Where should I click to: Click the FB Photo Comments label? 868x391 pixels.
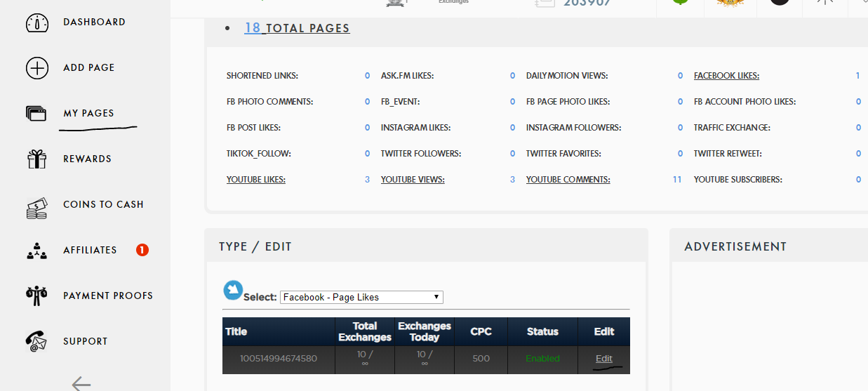[270, 102]
